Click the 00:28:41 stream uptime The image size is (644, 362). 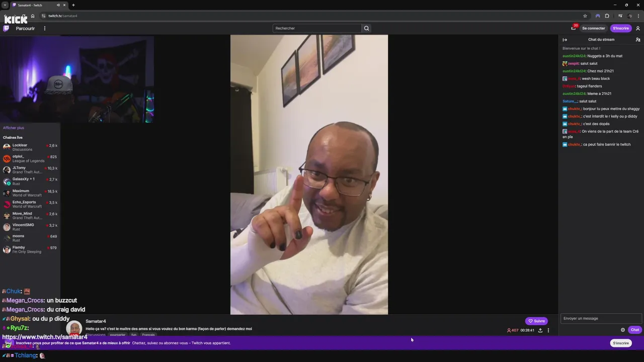[x=527, y=330]
